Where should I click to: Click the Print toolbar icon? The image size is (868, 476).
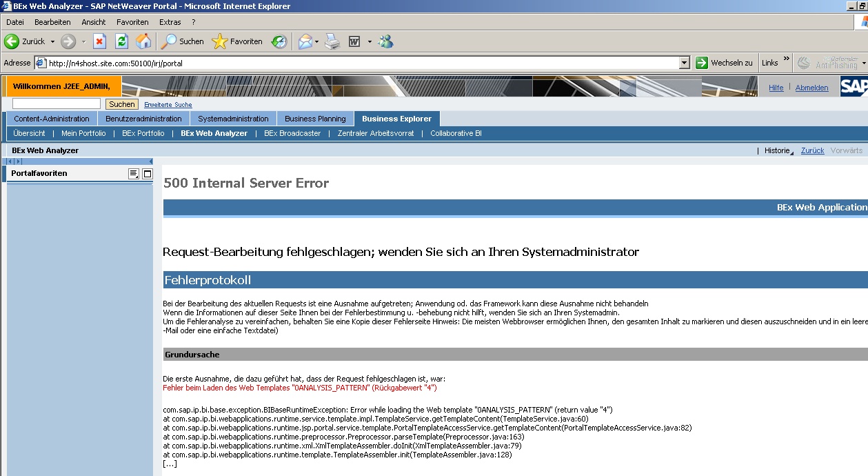(332, 41)
